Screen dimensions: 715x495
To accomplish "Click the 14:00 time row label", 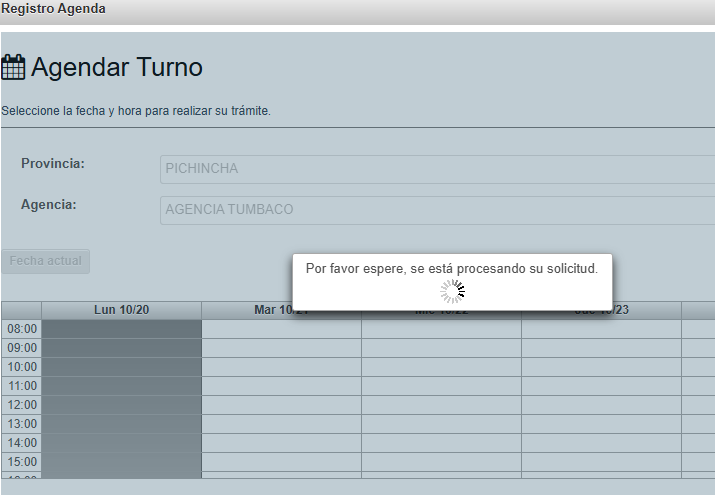I will point(22,443).
